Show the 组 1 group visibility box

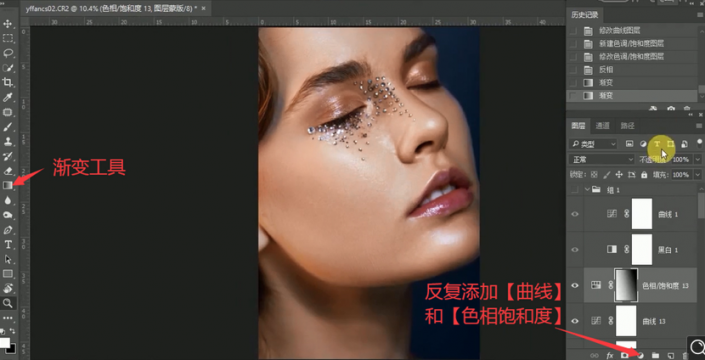[x=575, y=190]
